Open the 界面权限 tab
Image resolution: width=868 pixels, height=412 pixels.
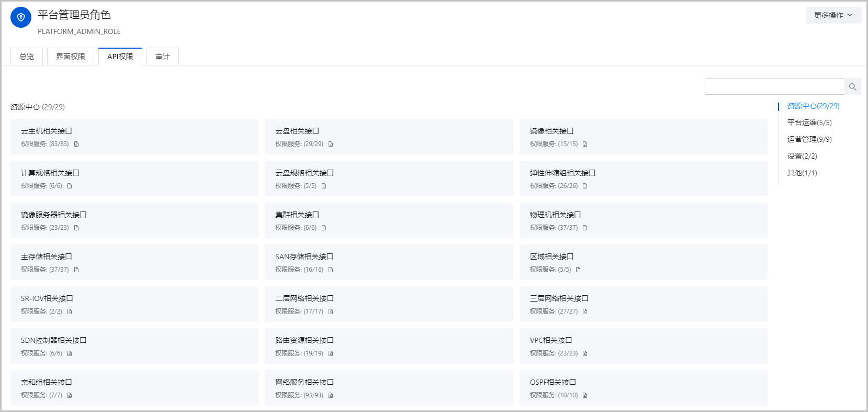71,57
